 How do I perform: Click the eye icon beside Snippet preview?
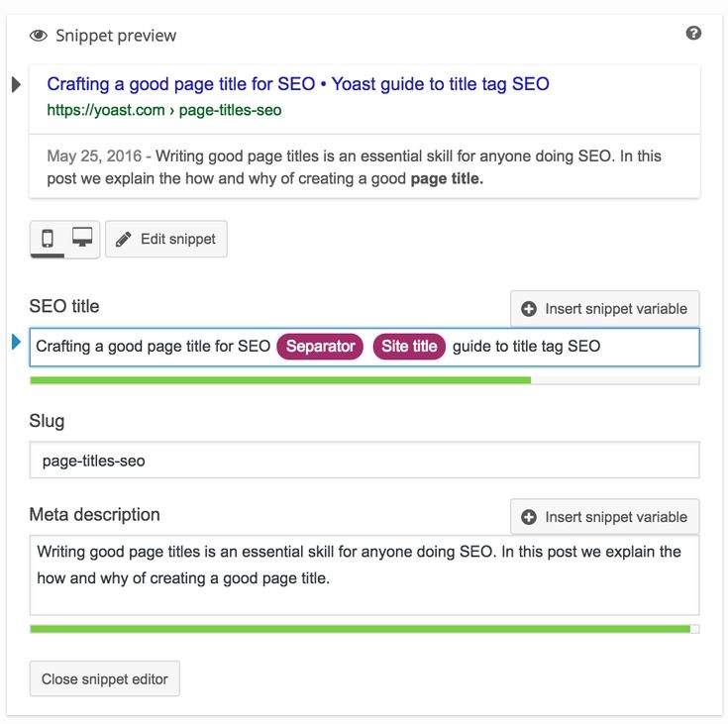[38, 36]
